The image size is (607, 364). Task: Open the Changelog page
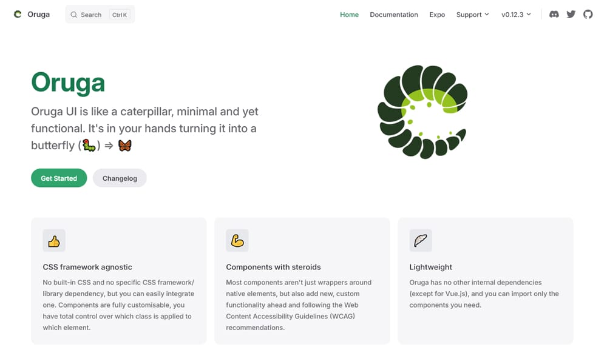click(119, 178)
